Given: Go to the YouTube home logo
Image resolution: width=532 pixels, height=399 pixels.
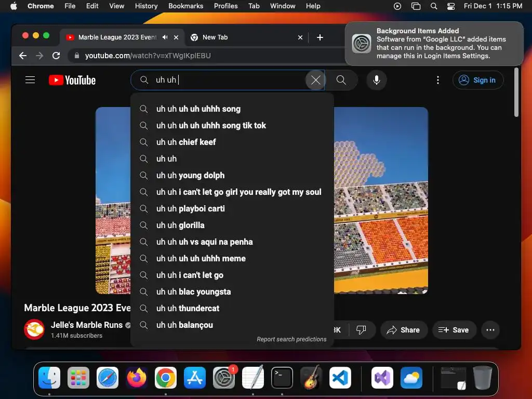Looking at the screenshot, I should 72,80.
